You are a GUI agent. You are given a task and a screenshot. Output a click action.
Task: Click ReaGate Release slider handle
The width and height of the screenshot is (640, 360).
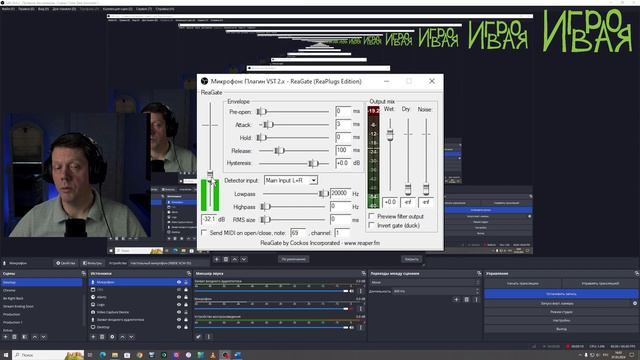point(279,151)
